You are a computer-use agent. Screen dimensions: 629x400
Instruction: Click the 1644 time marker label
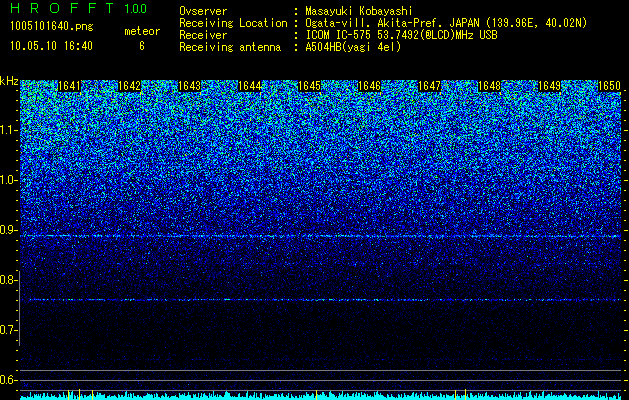click(x=250, y=86)
